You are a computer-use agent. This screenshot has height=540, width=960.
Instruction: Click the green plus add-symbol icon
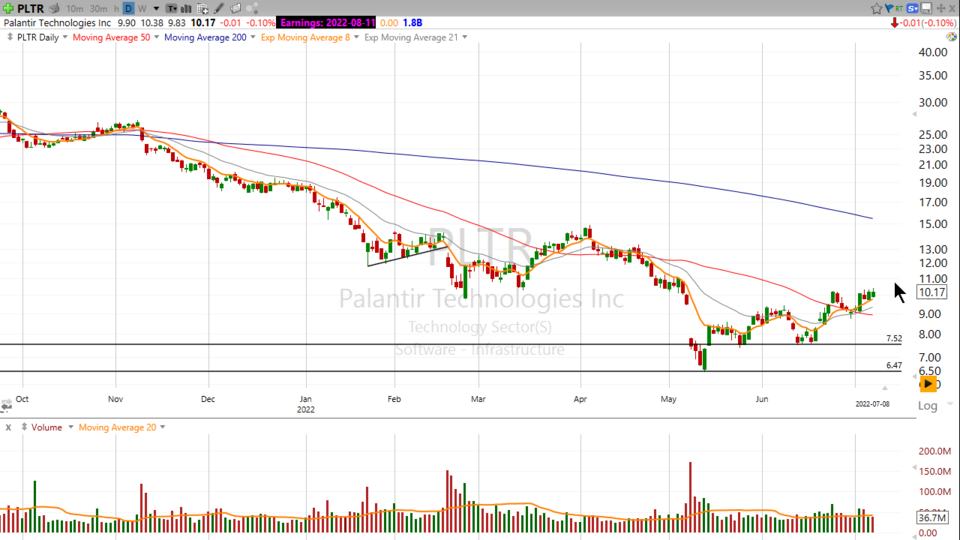(x=8, y=9)
